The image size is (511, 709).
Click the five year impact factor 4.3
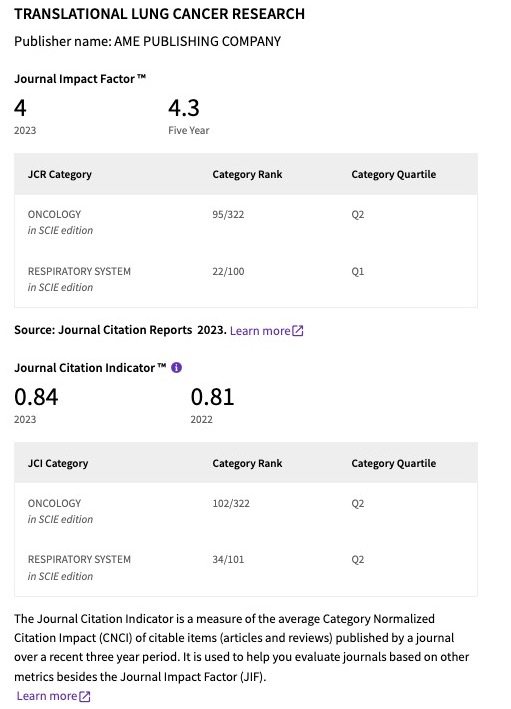pos(184,109)
